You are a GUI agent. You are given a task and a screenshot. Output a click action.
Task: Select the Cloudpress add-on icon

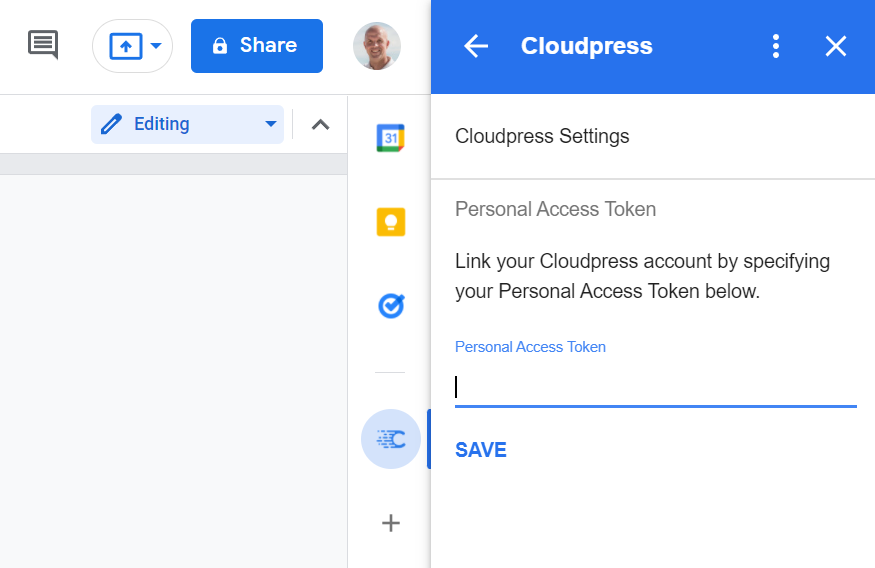pyautogui.click(x=391, y=439)
